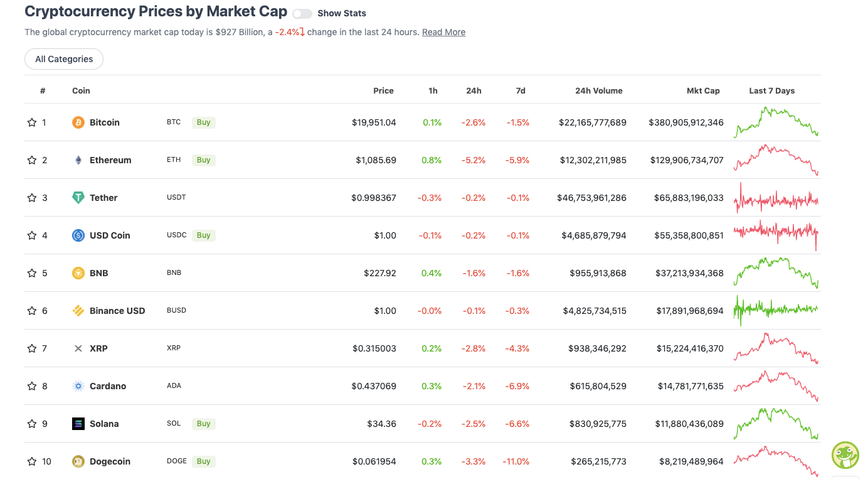868x479 pixels.
Task: Click XRP price $0.315003
Action: point(374,348)
